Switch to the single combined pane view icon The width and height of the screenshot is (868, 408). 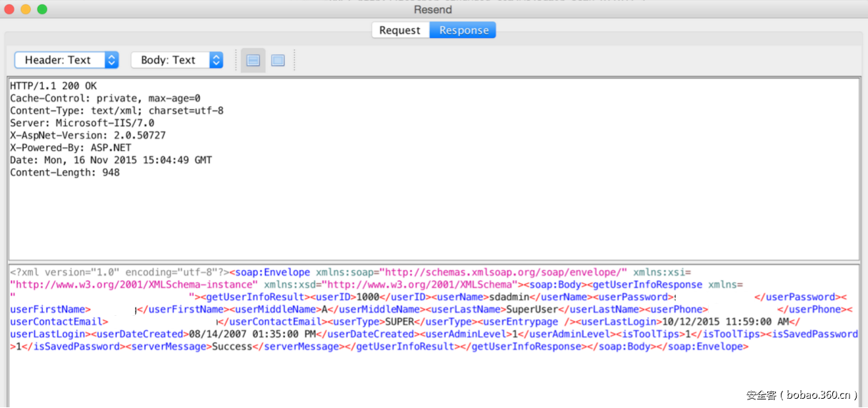pyautogui.click(x=278, y=61)
